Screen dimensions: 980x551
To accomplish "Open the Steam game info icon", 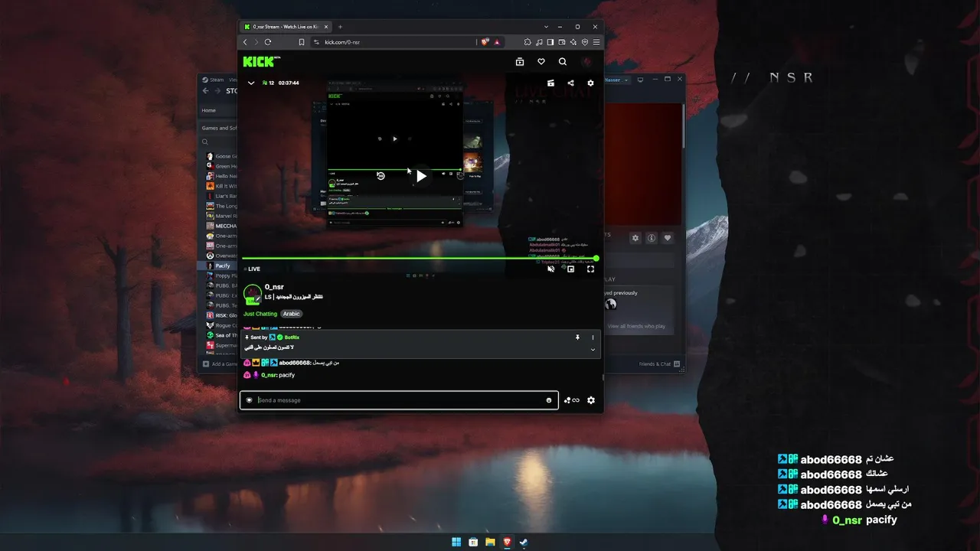I will point(652,238).
